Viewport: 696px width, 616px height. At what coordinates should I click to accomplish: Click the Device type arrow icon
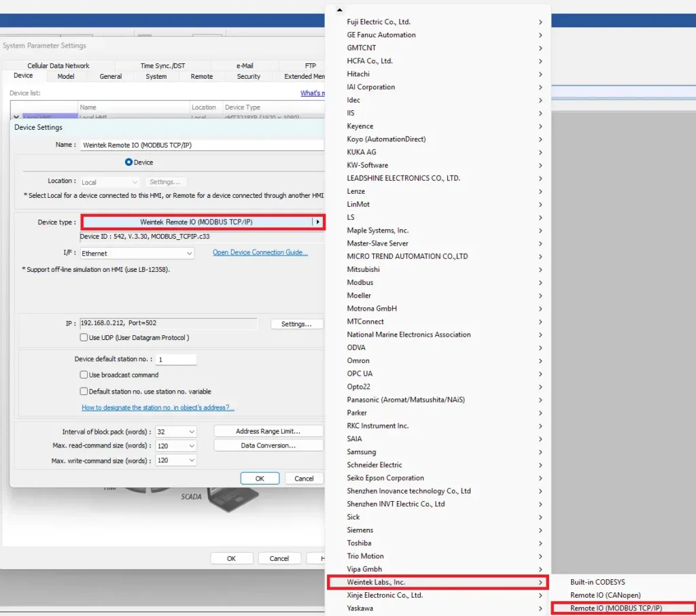317,221
